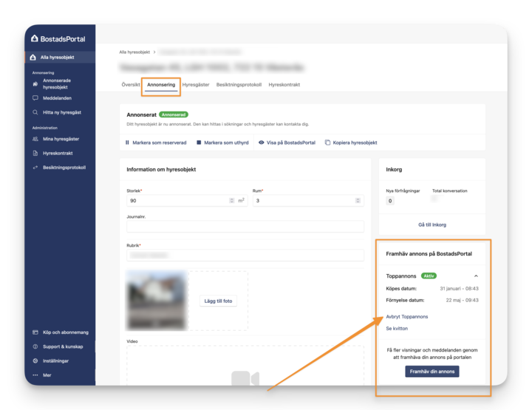Click the Storlek number stepper arrows

tap(232, 200)
